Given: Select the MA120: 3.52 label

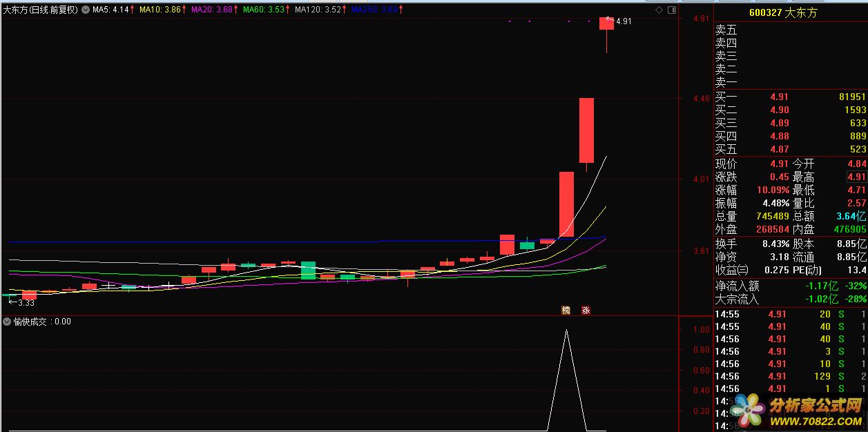Looking at the screenshot, I should [318, 10].
